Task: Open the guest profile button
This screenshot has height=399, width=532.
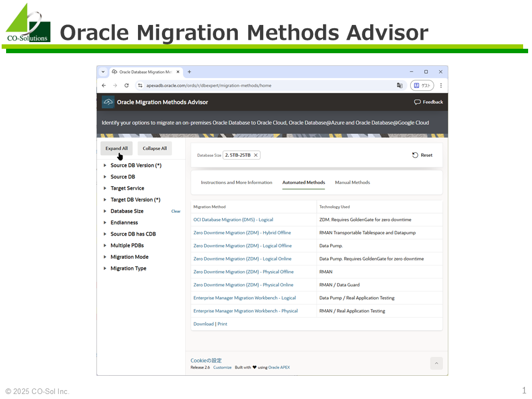Action: tap(422, 85)
